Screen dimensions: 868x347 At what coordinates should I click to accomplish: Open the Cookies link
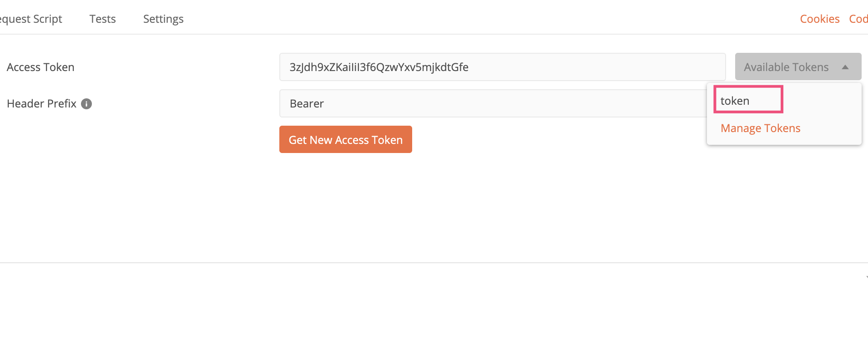click(x=819, y=19)
